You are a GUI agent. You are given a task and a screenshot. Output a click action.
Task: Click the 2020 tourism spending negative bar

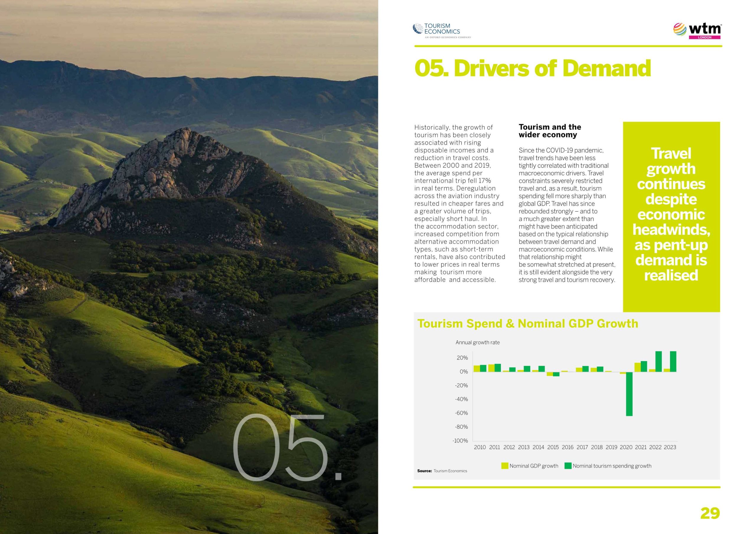(629, 394)
